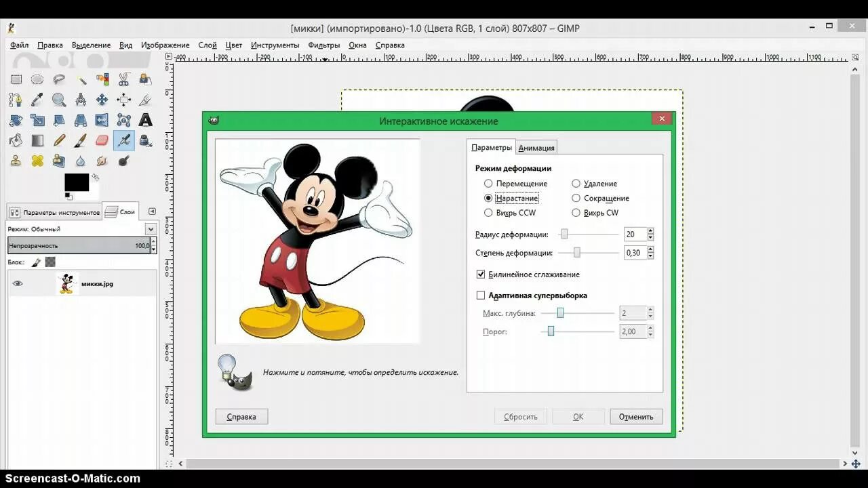Click the Радиус деформации value field
The width and height of the screenshot is (868, 488).
[x=634, y=235]
